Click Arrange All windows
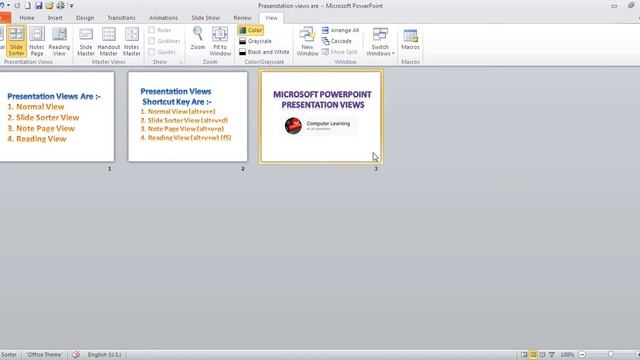 [x=340, y=30]
